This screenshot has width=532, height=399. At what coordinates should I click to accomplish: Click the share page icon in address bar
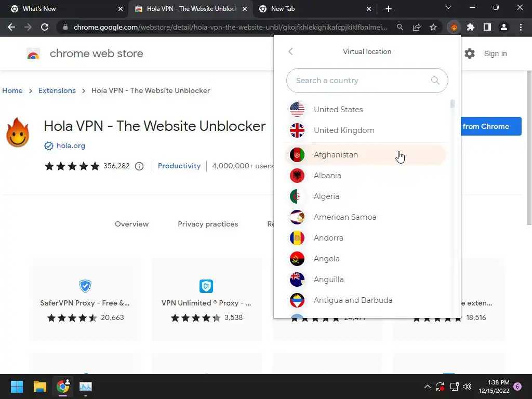tap(417, 27)
